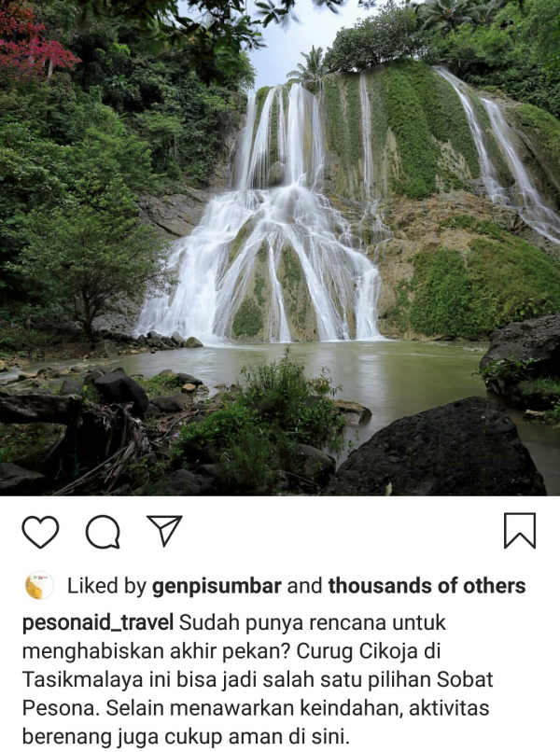
Task: Open genpisumbar's profile from the likes line
Action: pos(217,587)
